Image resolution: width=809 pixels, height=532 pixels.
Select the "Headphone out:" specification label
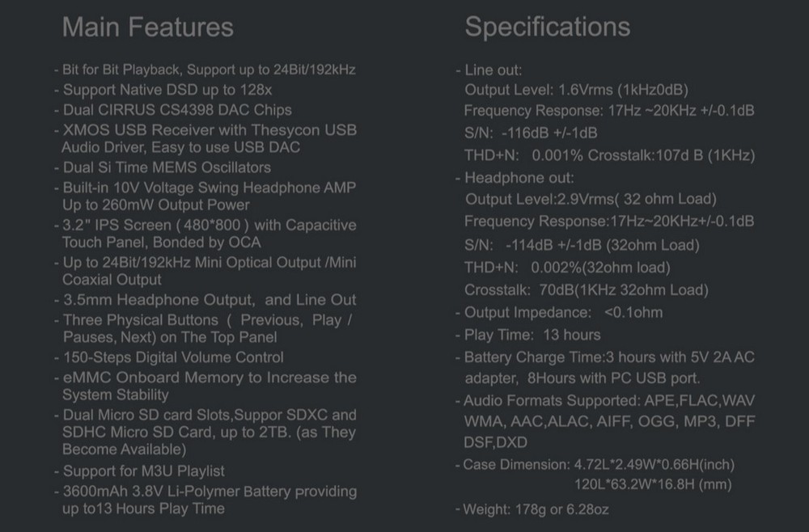[x=517, y=178]
